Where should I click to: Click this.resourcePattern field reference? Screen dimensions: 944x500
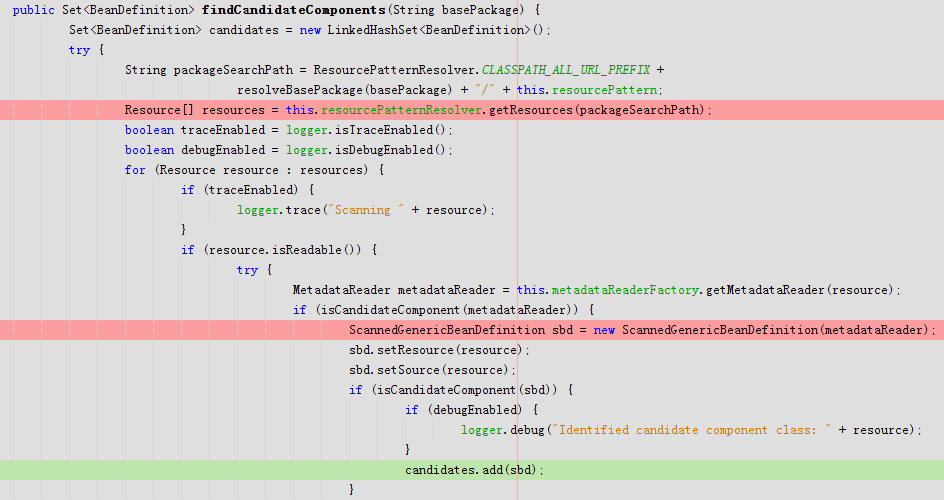(587, 90)
